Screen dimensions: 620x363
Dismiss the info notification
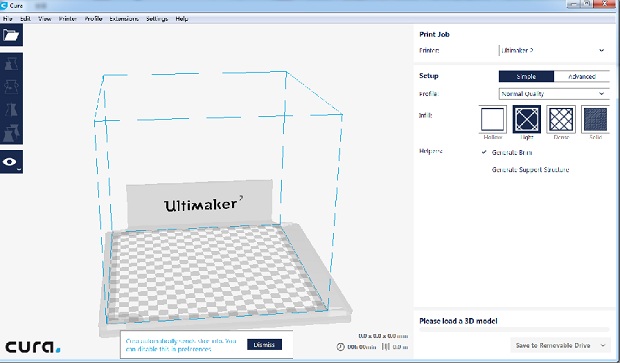(x=264, y=345)
